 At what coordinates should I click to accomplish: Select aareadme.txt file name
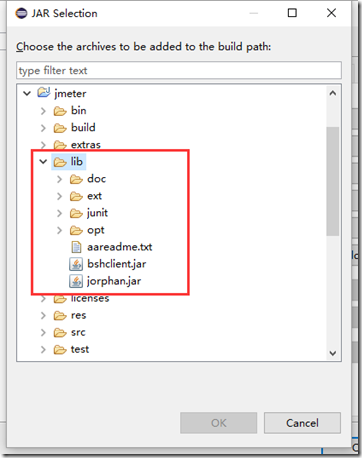coord(120,247)
